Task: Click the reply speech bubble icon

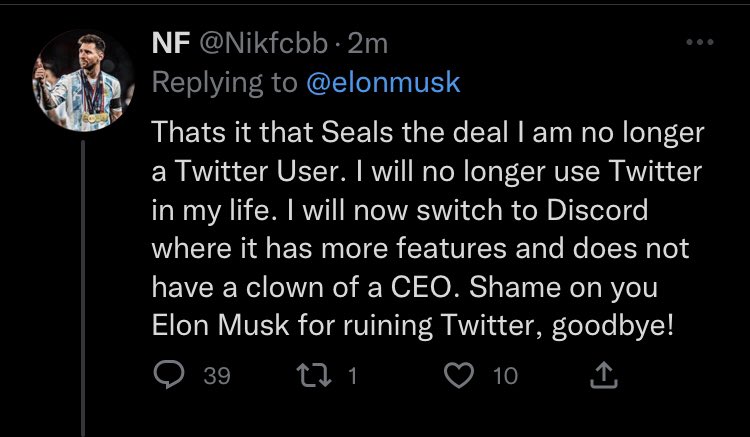Action: coord(167,375)
